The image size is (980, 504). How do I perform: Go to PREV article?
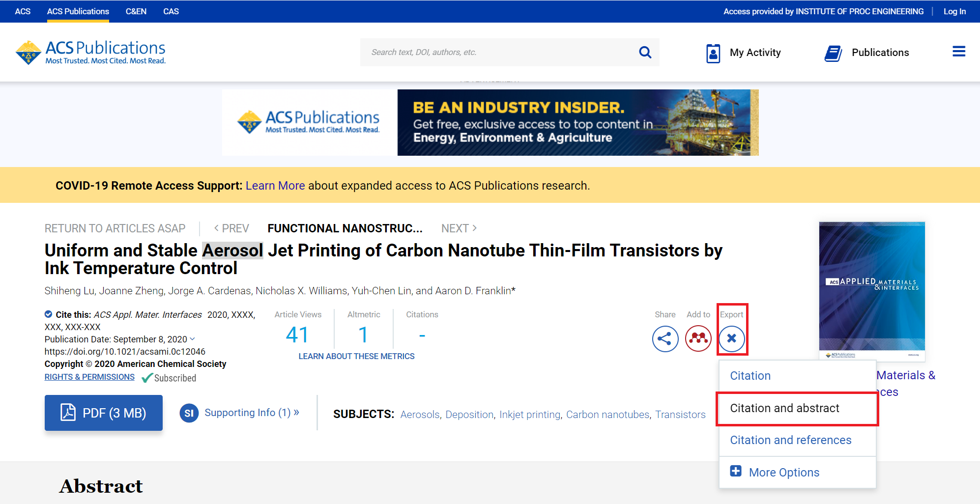[231, 228]
